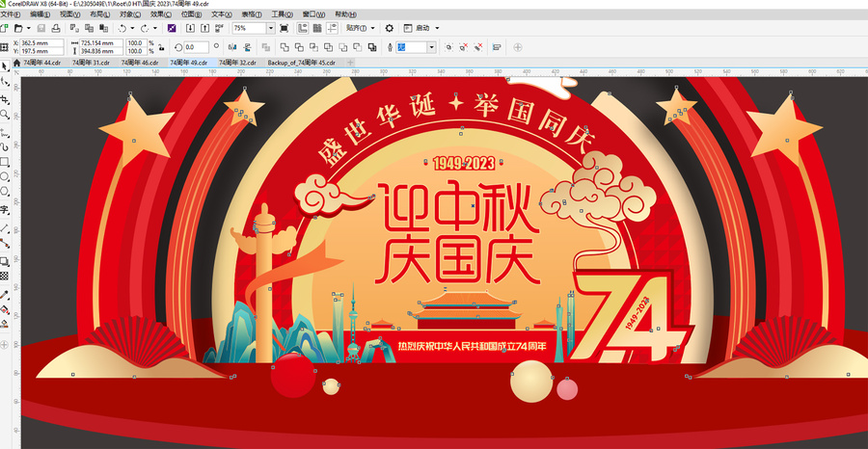
Task: Select the Interactive Fill tool
Action: coord(5,309)
